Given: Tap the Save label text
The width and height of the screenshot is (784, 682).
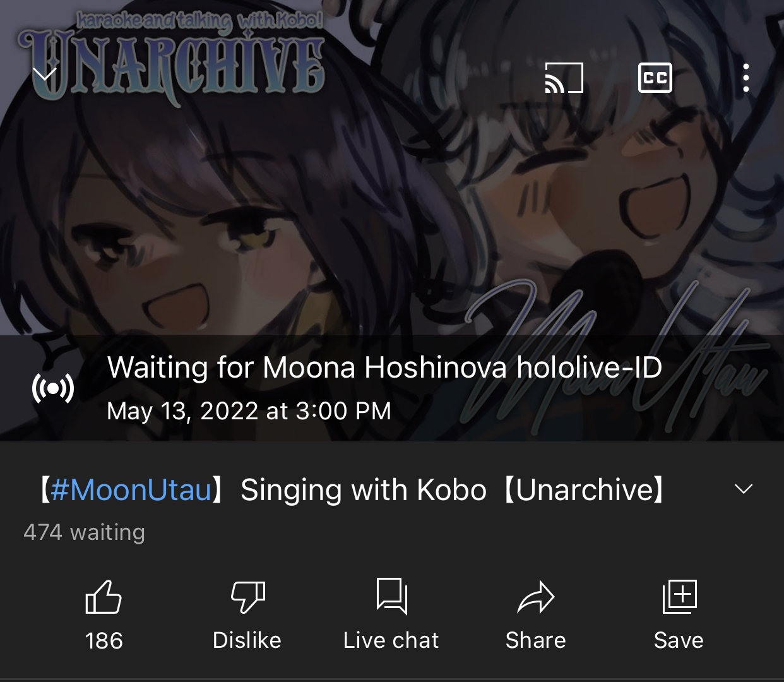Looking at the screenshot, I should [679, 640].
